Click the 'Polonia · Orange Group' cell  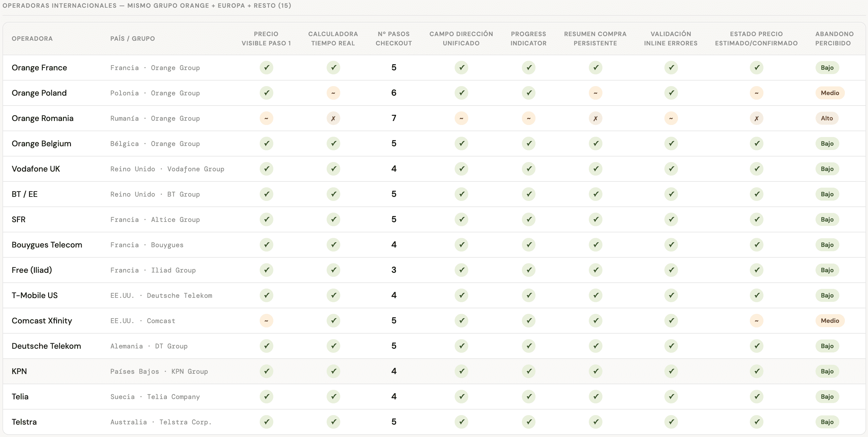[155, 93]
